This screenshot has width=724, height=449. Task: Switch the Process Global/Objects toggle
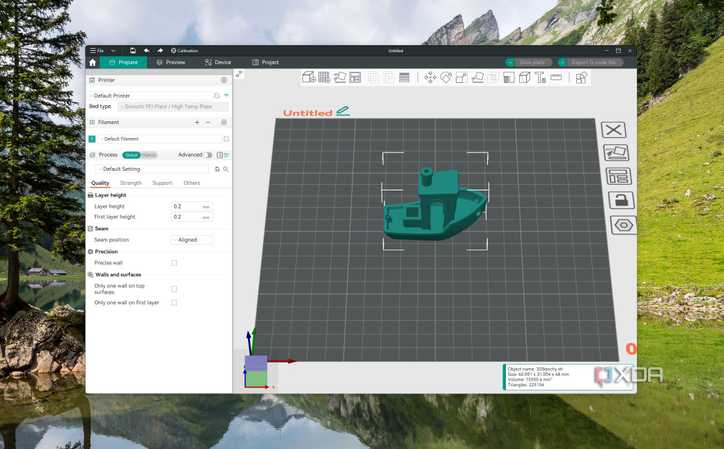click(x=140, y=155)
